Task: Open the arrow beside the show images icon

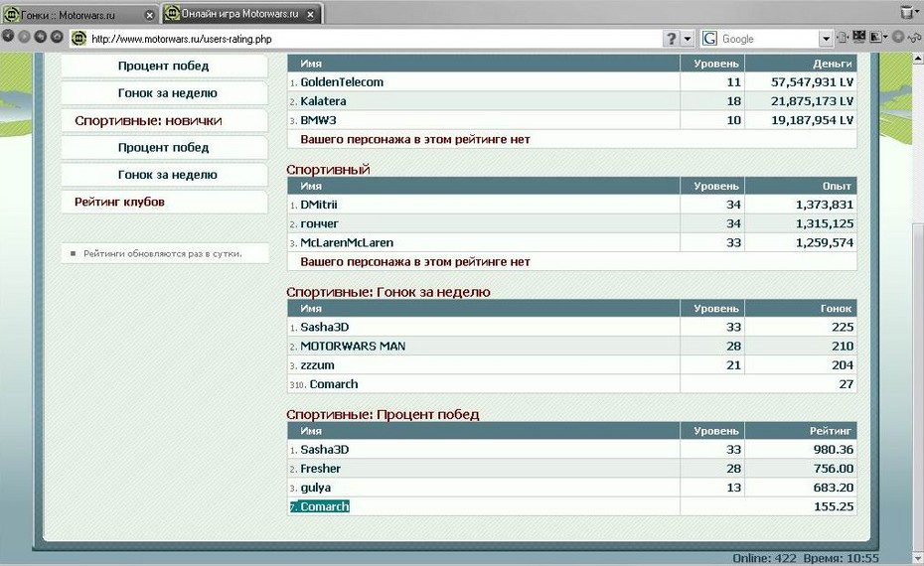Action: click(885, 37)
